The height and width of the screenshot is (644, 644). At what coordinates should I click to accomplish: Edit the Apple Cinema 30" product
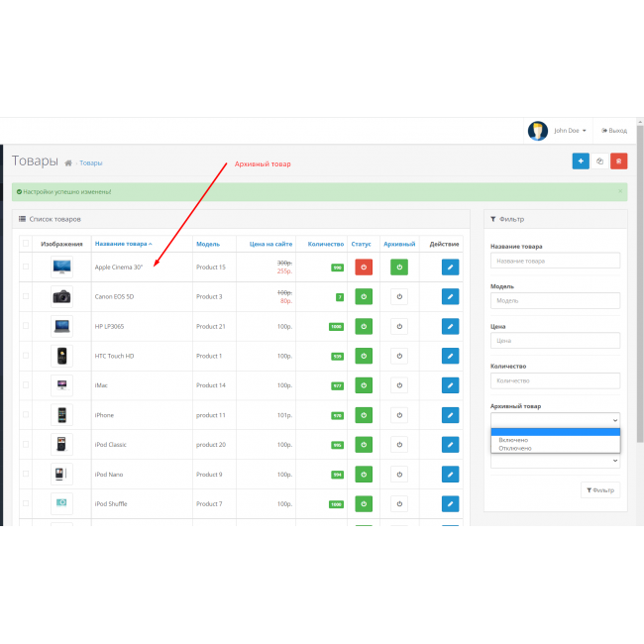click(x=451, y=267)
